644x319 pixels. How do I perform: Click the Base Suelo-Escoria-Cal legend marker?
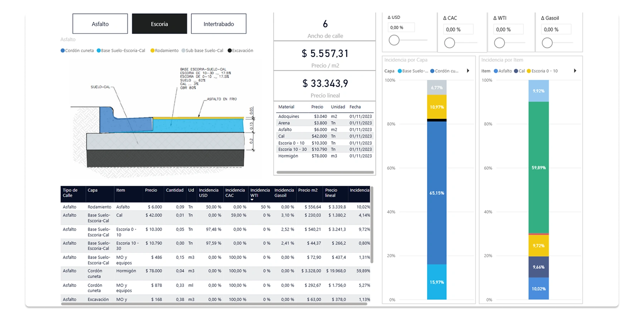click(x=99, y=51)
